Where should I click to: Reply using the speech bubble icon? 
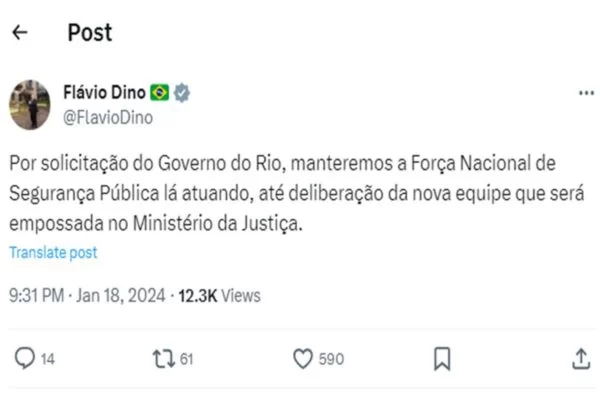coord(26,358)
